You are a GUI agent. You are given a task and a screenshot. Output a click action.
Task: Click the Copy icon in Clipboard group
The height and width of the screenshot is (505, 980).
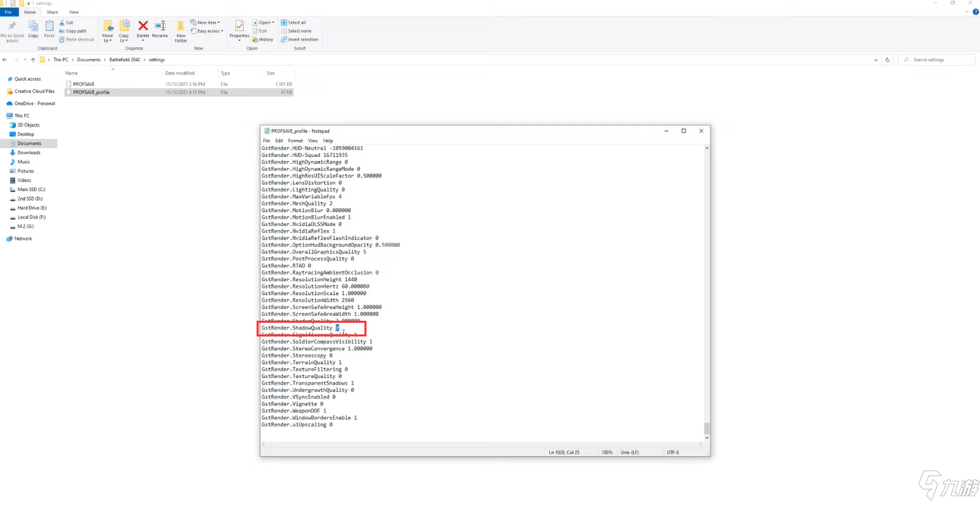click(33, 26)
